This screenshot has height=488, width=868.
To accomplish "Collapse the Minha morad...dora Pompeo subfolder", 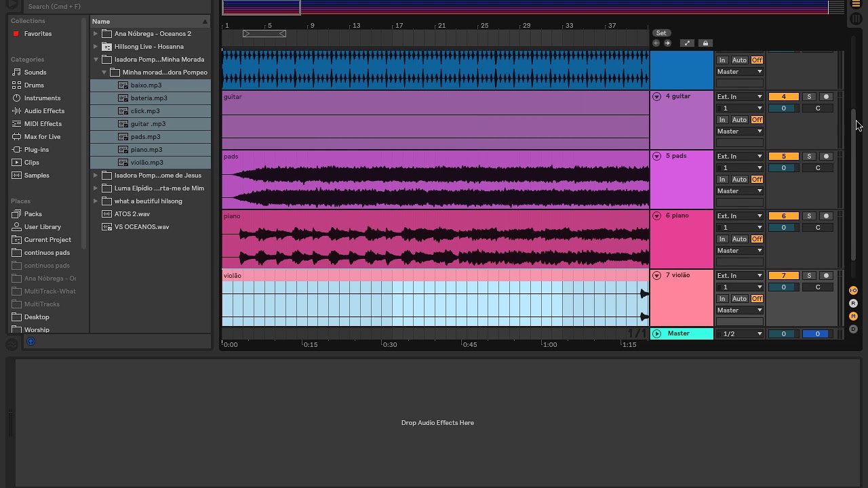I will tap(104, 73).
